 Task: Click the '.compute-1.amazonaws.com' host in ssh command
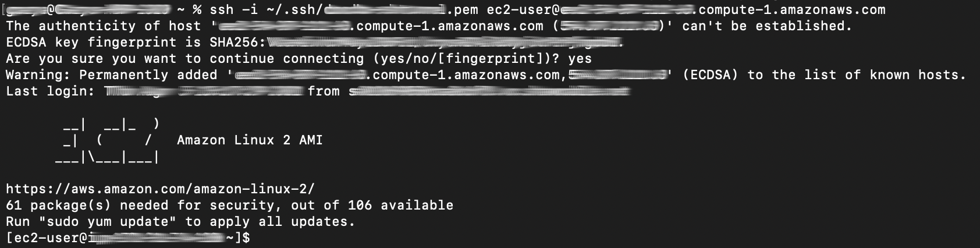[790, 10]
